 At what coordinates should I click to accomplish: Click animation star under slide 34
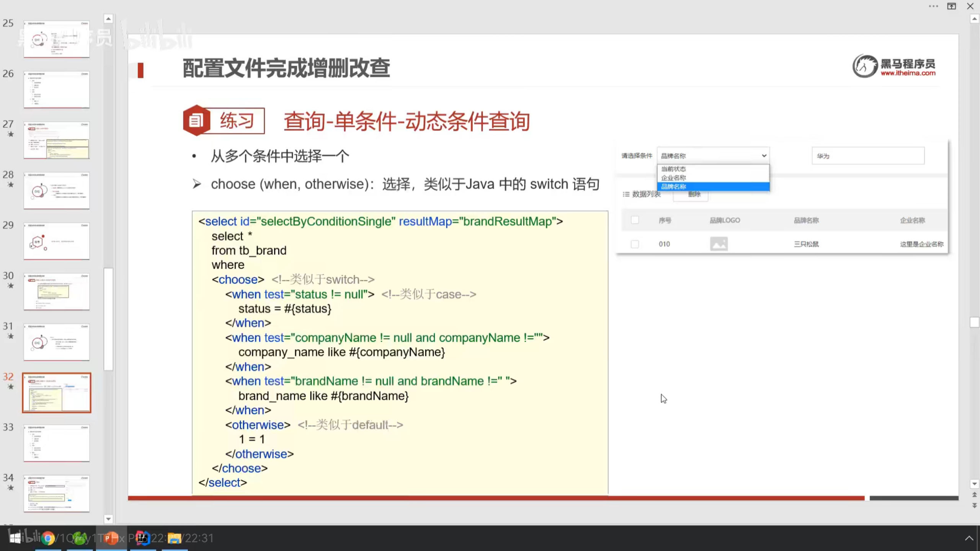[x=11, y=487]
